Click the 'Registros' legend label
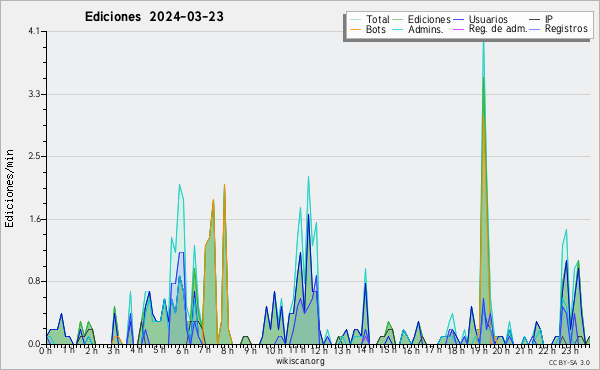This screenshot has height=370, width=600. (x=566, y=29)
